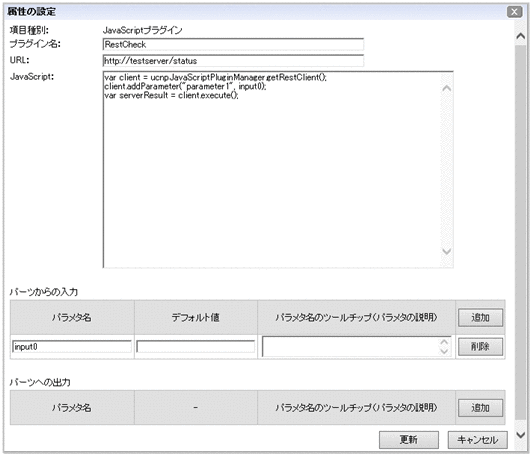This screenshot has height=456, width=532.
Task: Click the tooltip column header in output table
Action: [356, 407]
